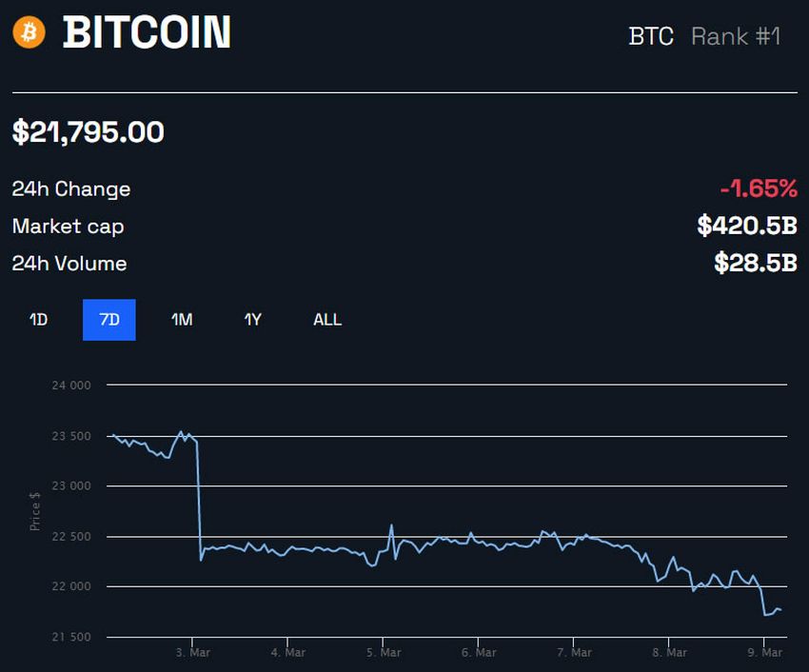Show ALL-time price history

coord(326,320)
